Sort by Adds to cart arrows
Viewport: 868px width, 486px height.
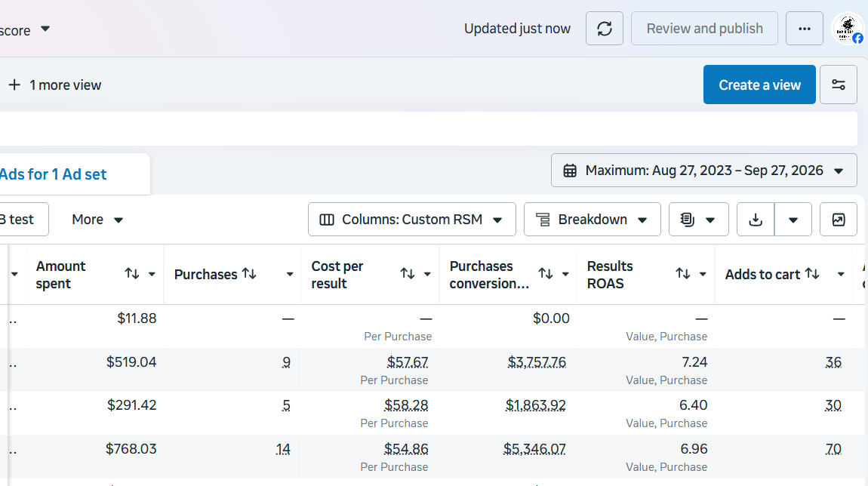click(x=812, y=273)
